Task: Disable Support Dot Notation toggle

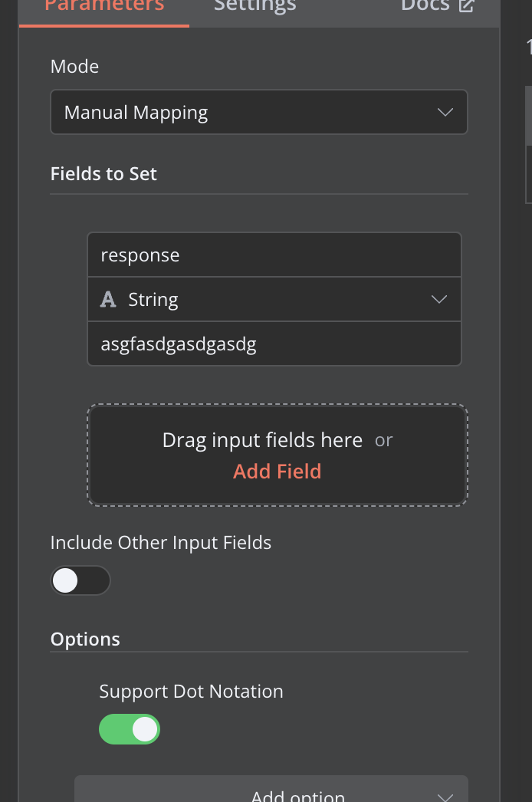Action: 130,729
